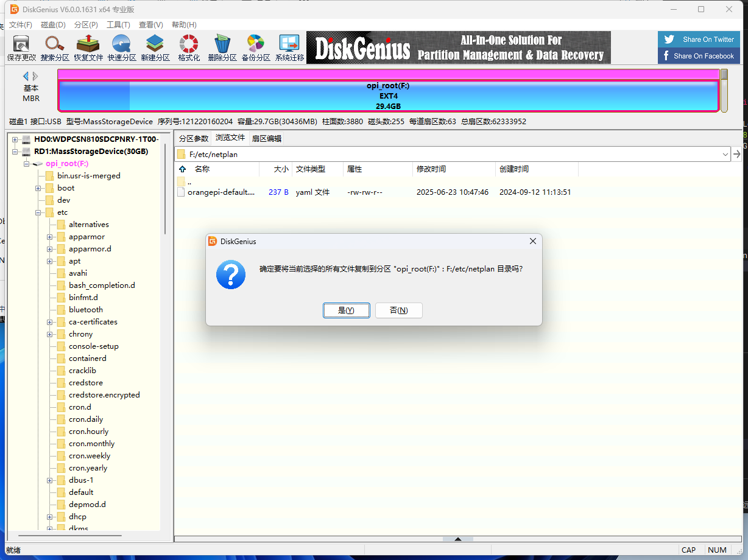Image resolution: width=748 pixels, height=560 pixels.
Task: Select bin.usr-is-merged folder in tree
Action: 89,176
